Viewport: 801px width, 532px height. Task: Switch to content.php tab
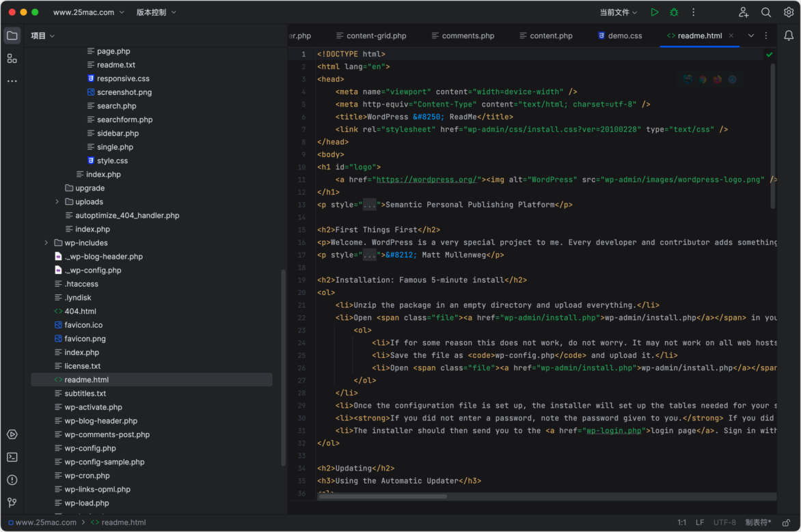(545, 36)
